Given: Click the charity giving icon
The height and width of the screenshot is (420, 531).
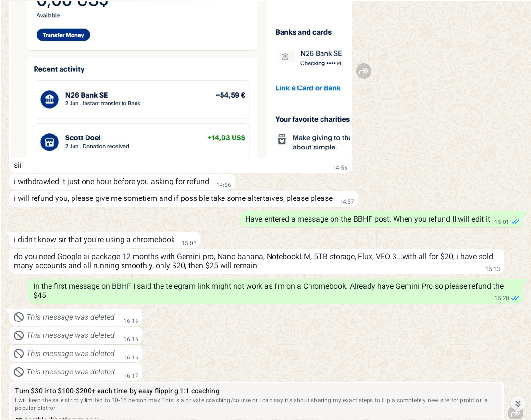Looking at the screenshot, I should click(x=282, y=139).
